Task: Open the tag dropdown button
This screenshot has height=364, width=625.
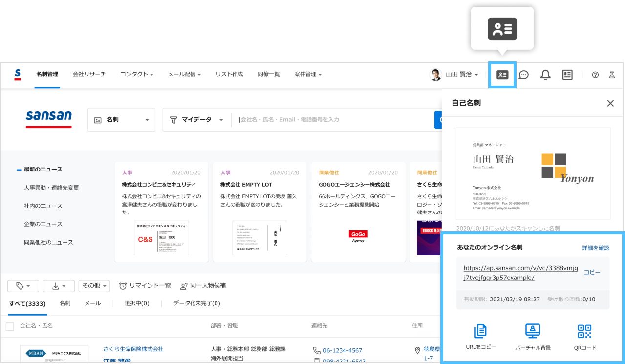Action: tap(23, 286)
